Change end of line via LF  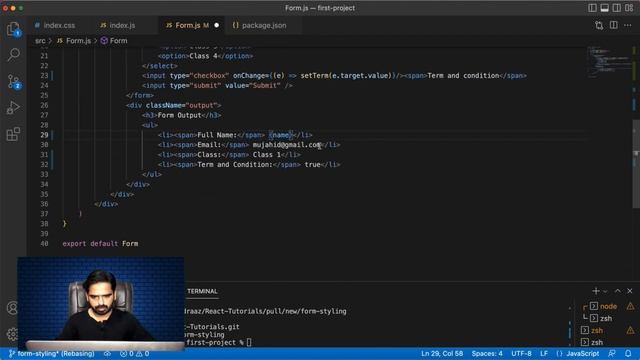(544, 353)
